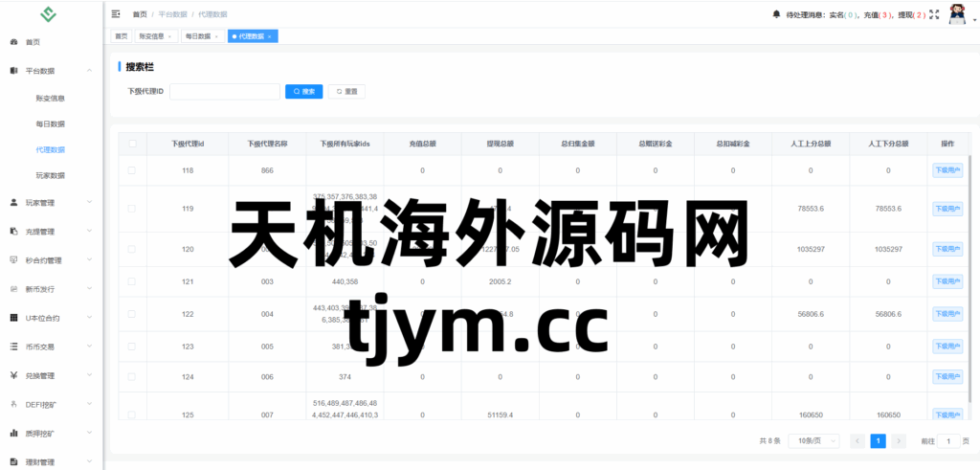This screenshot has height=470, width=980.
Task: Focus the 下级代理ID input field
Action: (223, 92)
